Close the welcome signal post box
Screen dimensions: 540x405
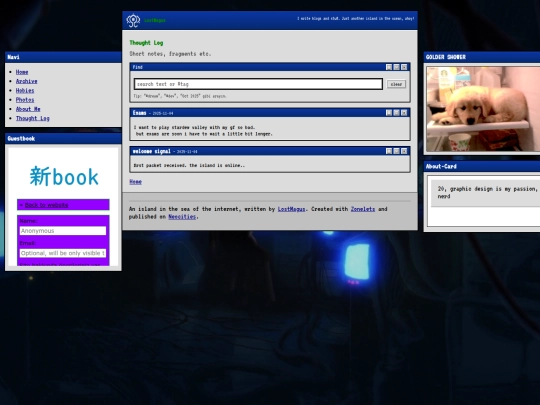pyautogui.click(x=404, y=151)
